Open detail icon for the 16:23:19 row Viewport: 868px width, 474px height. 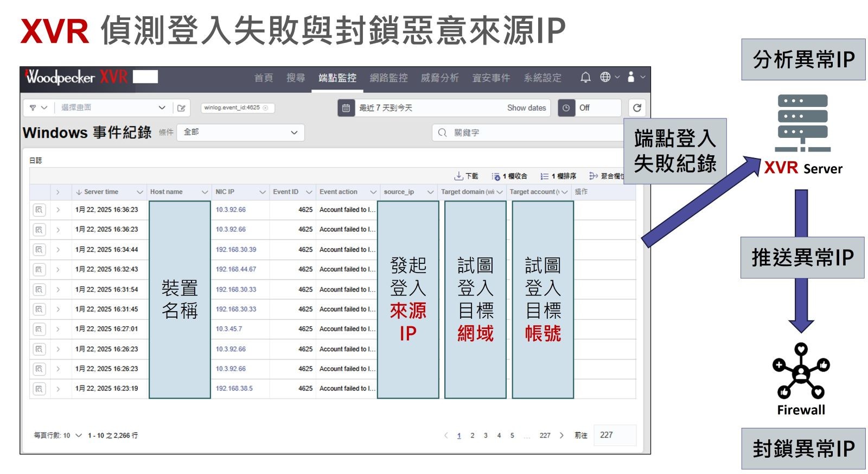pos(39,389)
